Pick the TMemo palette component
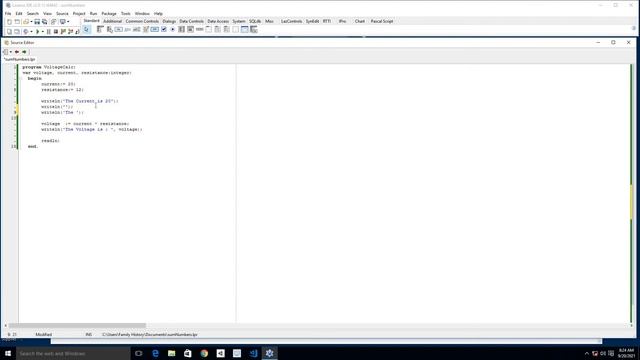Screen dimensions: 640x360 (x=145, y=29)
